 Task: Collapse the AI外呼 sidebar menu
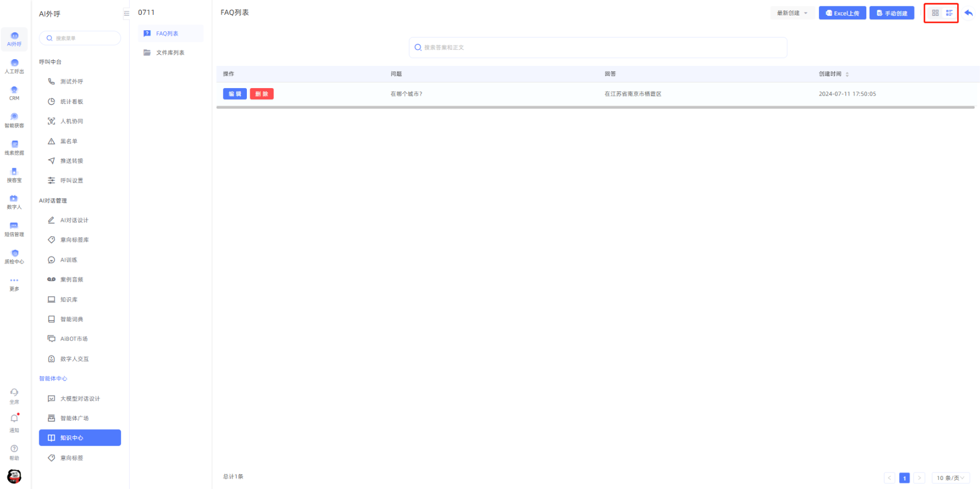tap(126, 14)
